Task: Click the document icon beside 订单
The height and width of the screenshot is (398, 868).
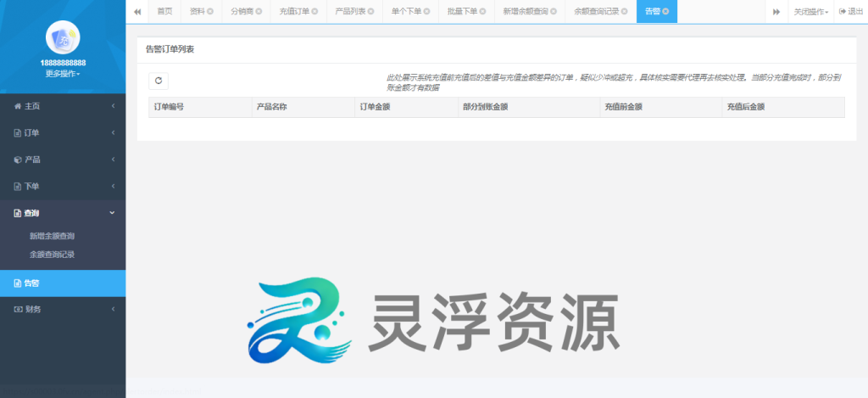Action: pyautogui.click(x=17, y=133)
